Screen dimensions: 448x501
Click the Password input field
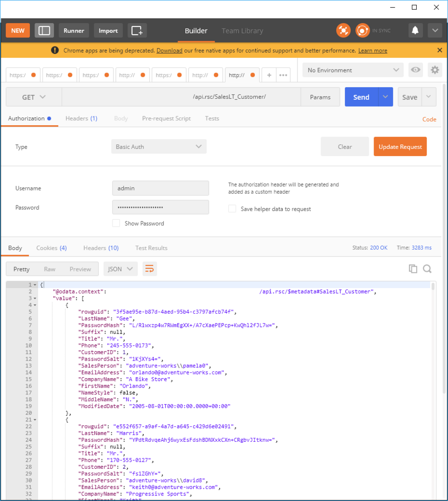[x=160, y=207]
